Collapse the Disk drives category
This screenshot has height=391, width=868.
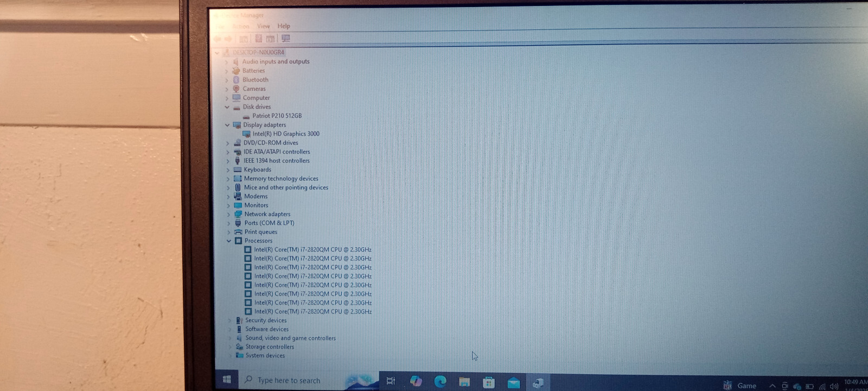tap(227, 107)
